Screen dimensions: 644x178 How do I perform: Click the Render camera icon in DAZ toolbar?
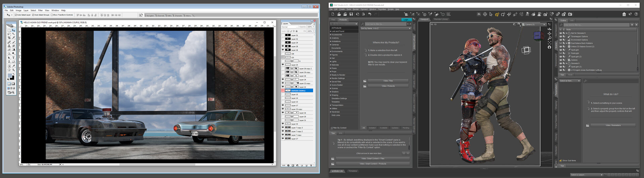tap(570, 14)
